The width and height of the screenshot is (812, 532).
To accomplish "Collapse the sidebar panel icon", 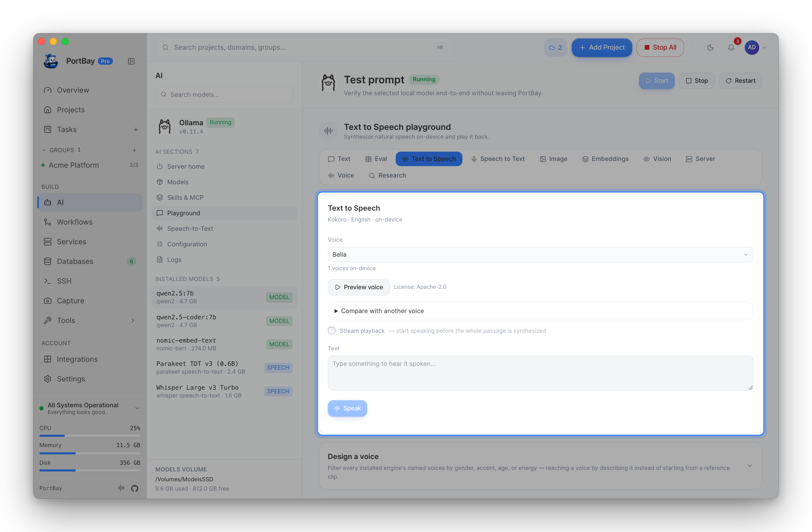I will [131, 61].
